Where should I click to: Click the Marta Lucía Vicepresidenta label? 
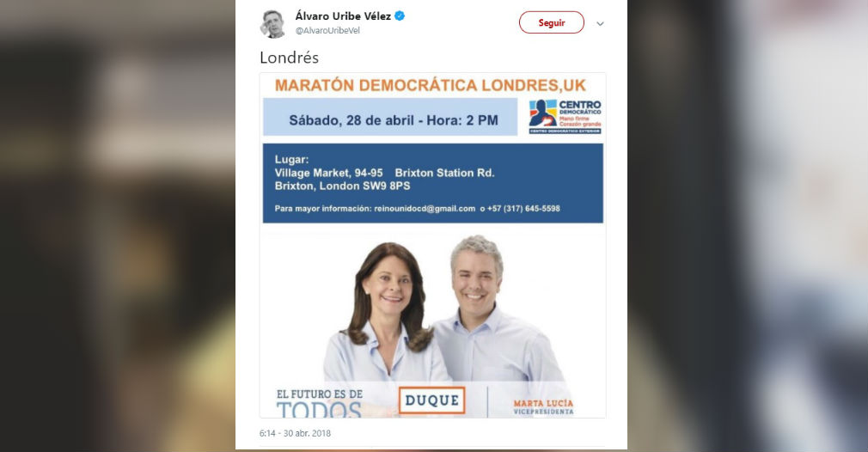tap(543, 407)
